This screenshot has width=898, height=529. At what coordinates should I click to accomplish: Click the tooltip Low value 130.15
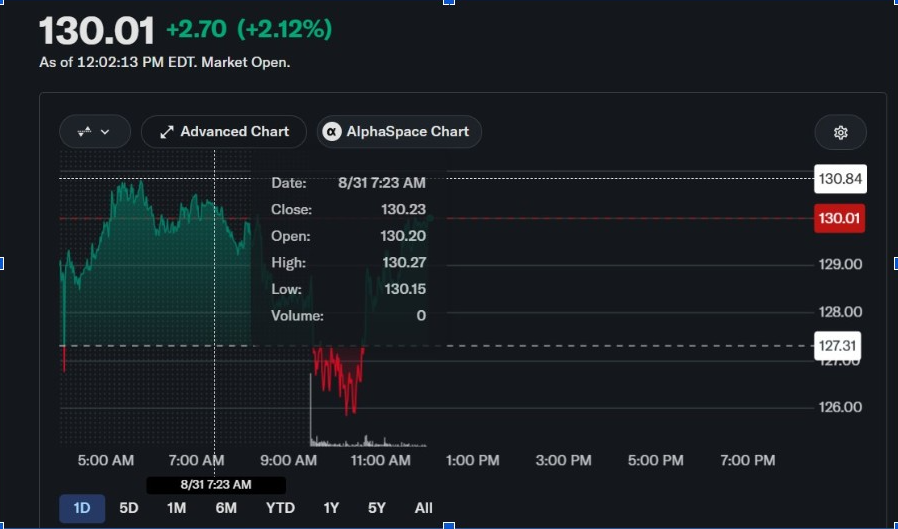pyautogui.click(x=405, y=289)
